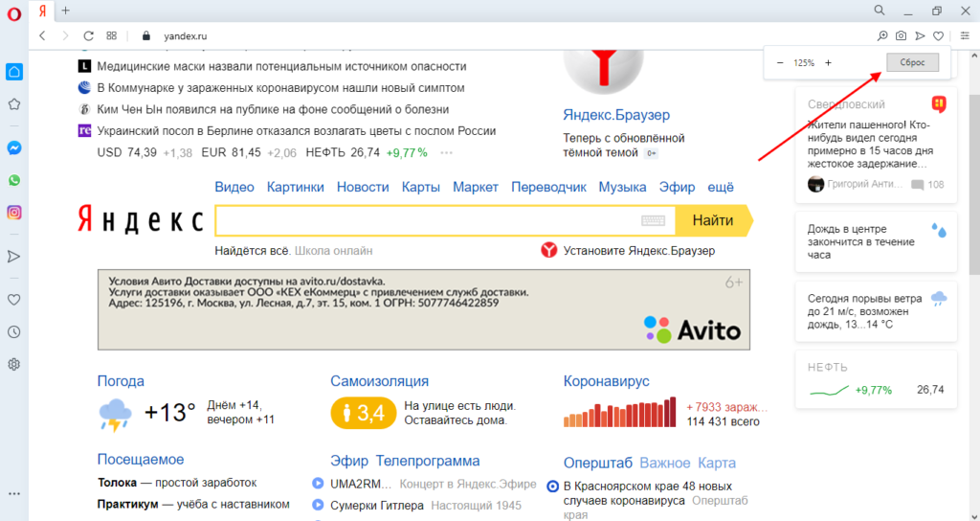Open the Opera main menu logo

(x=13, y=11)
